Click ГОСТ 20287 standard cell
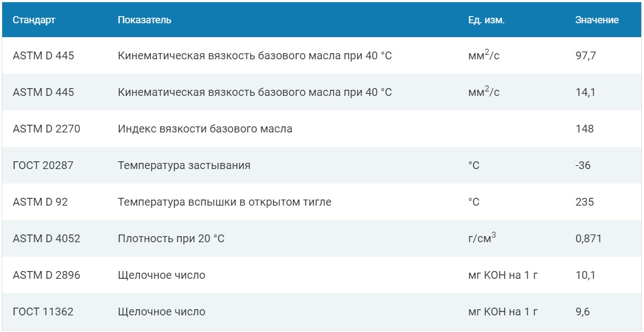Screen dimensions: 644x332 click(x=43, y=166)
